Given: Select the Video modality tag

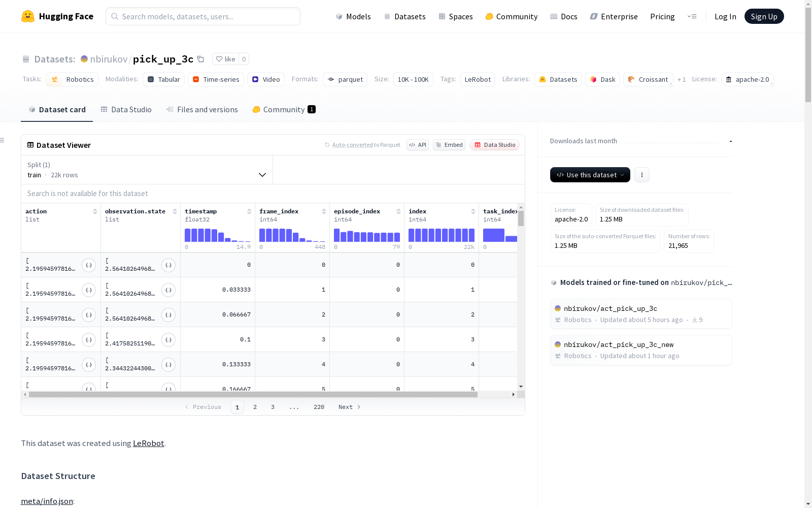Looking at the screenshot, I should (x=266, y=79).
